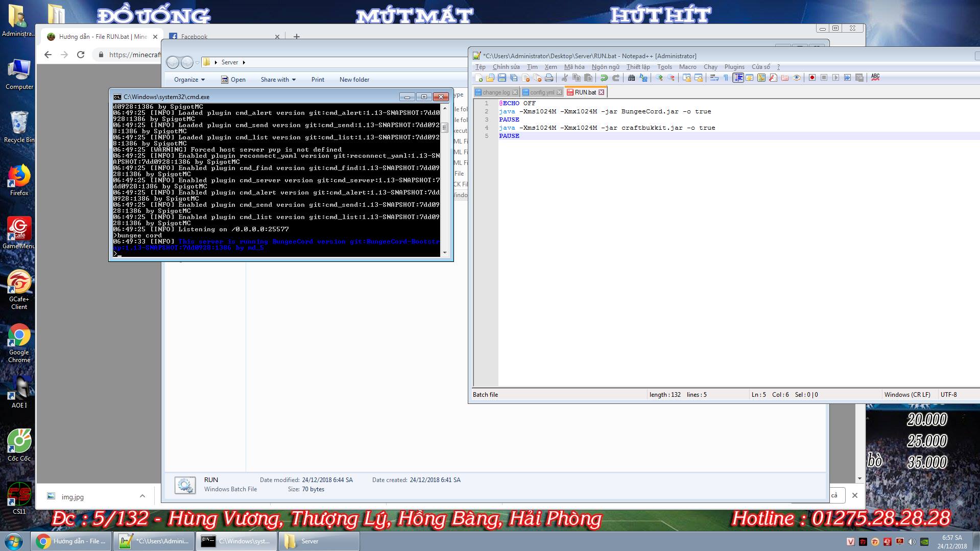The width and height of the screenshot is (980, 551).
Task: Toggle the indent guide button in Notepad++
Action: click(x=738, y=78)
